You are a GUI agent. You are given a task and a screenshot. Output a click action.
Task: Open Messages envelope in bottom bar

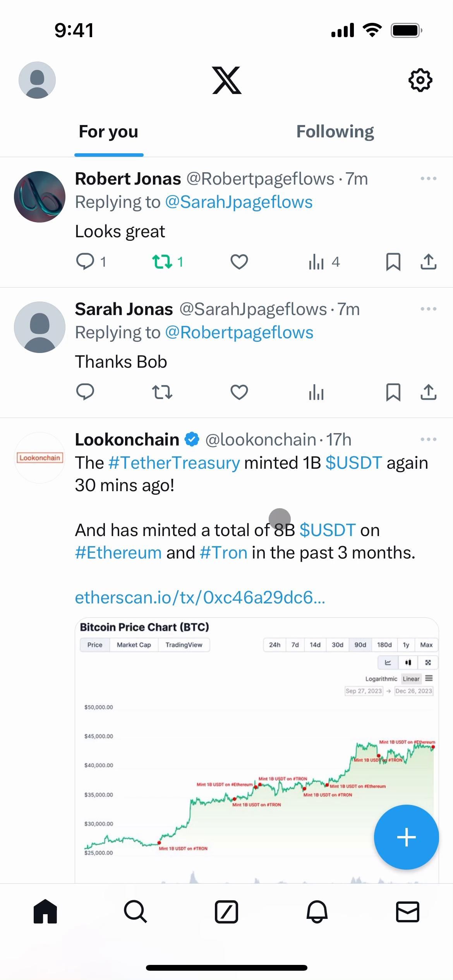[x=408, y=911]
